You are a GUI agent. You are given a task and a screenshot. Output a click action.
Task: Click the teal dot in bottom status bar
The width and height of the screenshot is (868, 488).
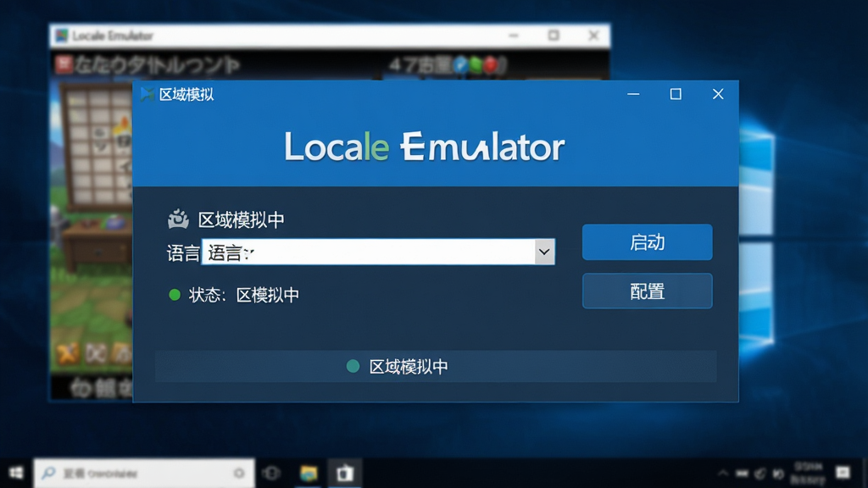[353, 366]
